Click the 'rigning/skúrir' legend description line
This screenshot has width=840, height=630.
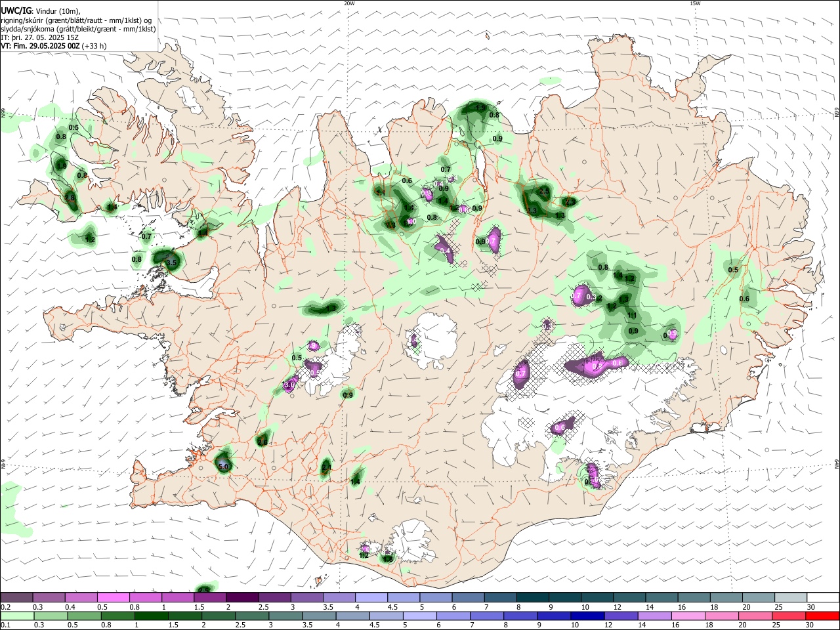76,20
